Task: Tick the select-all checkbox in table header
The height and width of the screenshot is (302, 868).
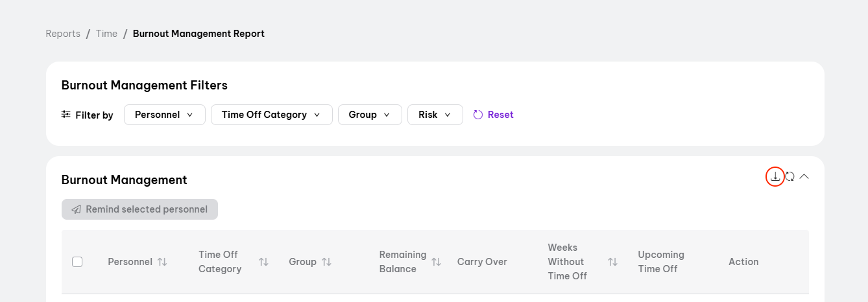Action: click(77, 262)
